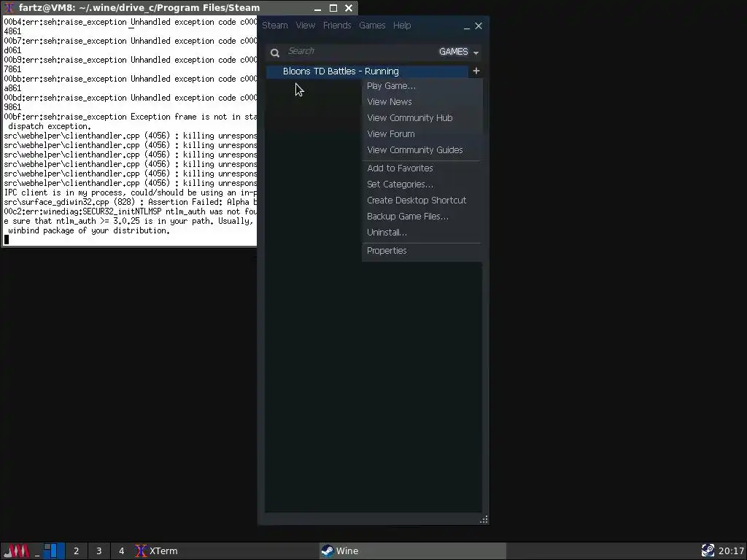The image size is (747, 560).
Task: Close the XTerm terminal window
Action: [349, 8]
